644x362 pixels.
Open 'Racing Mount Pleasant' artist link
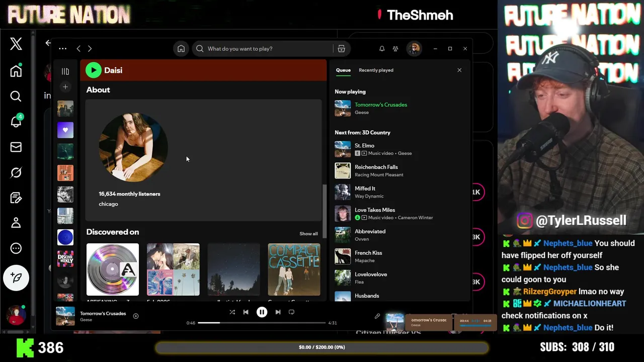click(379, 175)
